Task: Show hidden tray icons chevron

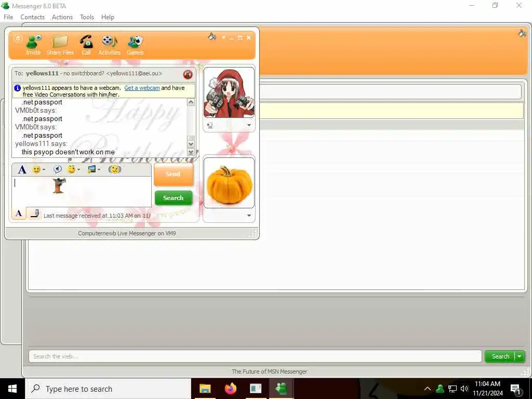Action: (x=428, y=389)
